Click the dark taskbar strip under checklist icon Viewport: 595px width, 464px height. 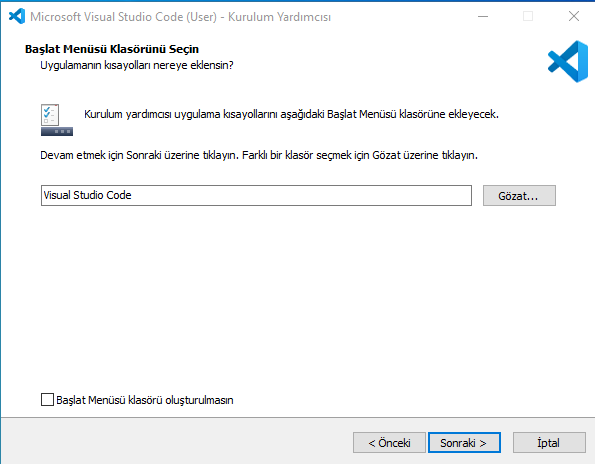pos(57,132)
